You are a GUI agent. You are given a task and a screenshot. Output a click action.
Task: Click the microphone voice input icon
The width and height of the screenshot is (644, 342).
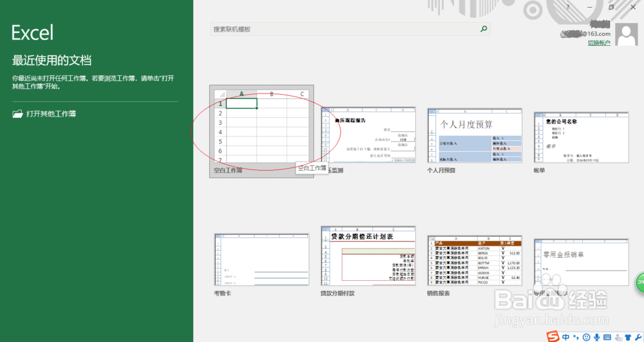point(597,337)
